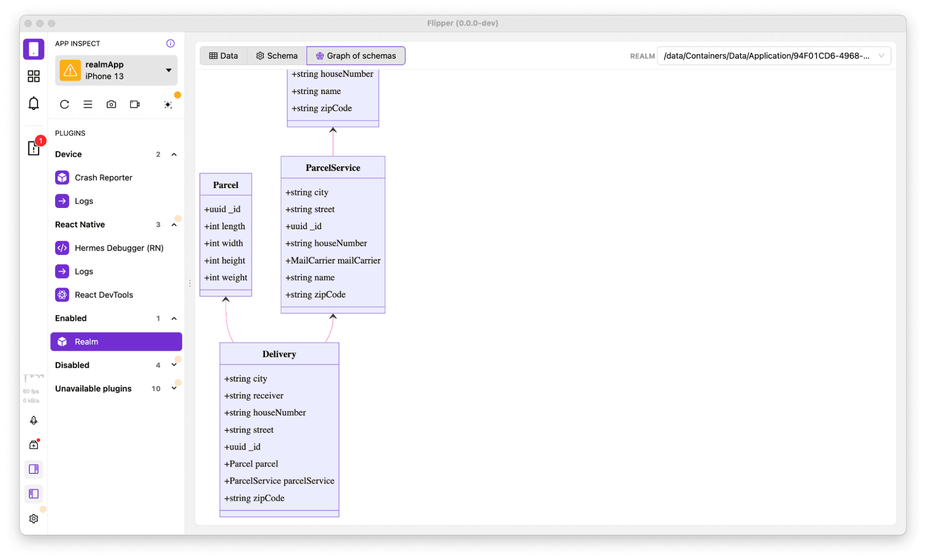926x560 pixels.
Task: Open realmApp iPhone 13 device dropdown
Action: coord(116,70)
